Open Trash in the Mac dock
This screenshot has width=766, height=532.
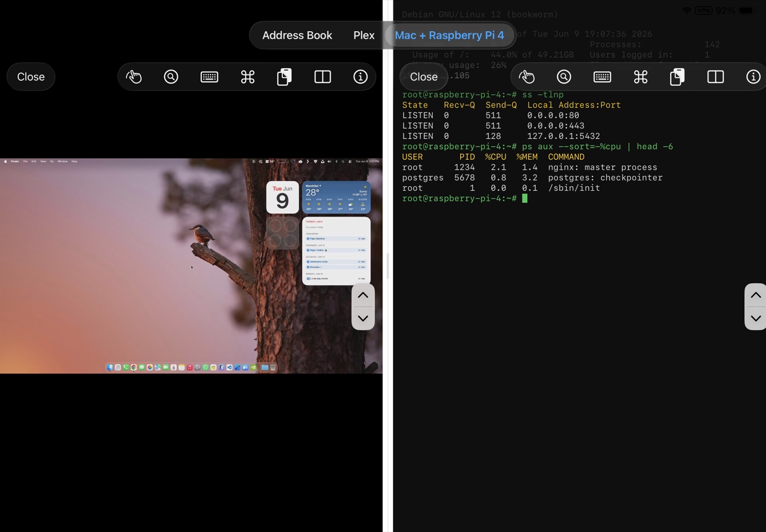point(273,367)
